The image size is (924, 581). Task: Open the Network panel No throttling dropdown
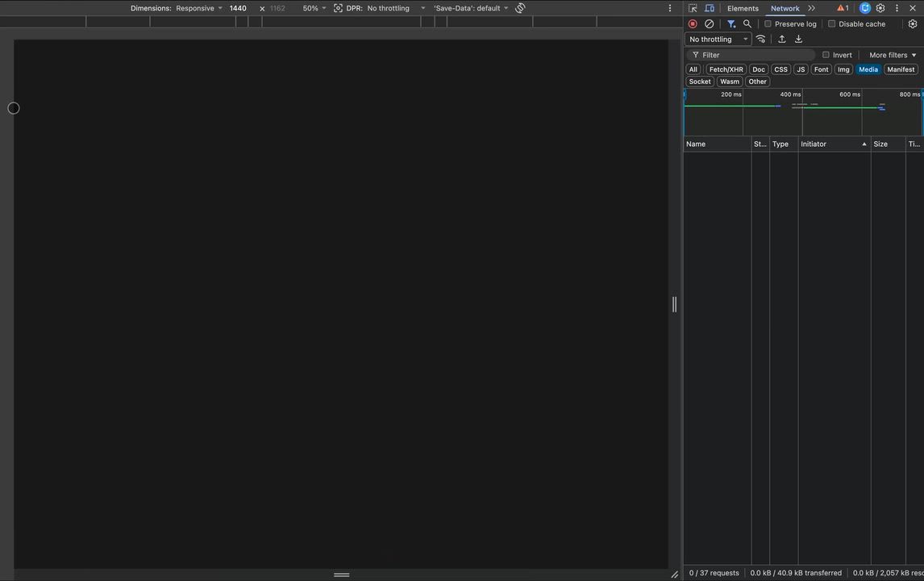pyautogui.click(x=718, y=39)
